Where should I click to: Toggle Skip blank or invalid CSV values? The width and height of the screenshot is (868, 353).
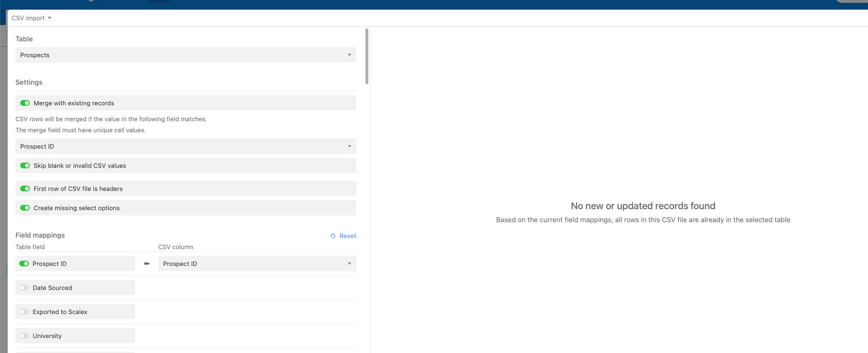[25, 165]
